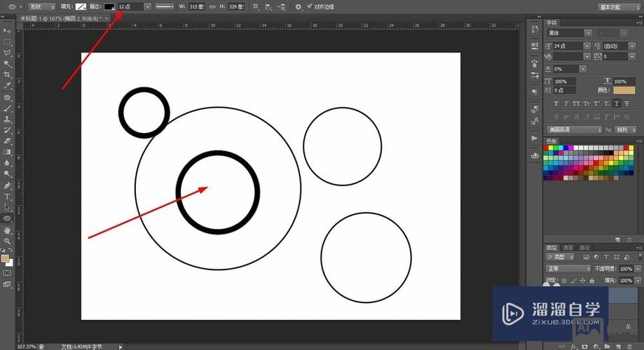The width and height of the screenshot is (644, 350).
Task: Click the text color swatch in character panel
Action: click(624, 90)
